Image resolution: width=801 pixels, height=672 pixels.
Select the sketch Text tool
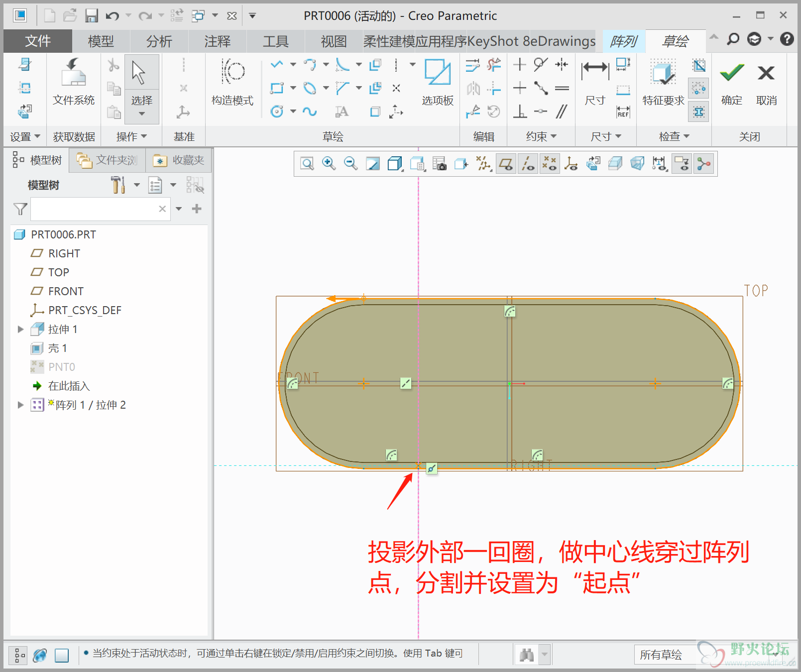click(x=342, y=112)
